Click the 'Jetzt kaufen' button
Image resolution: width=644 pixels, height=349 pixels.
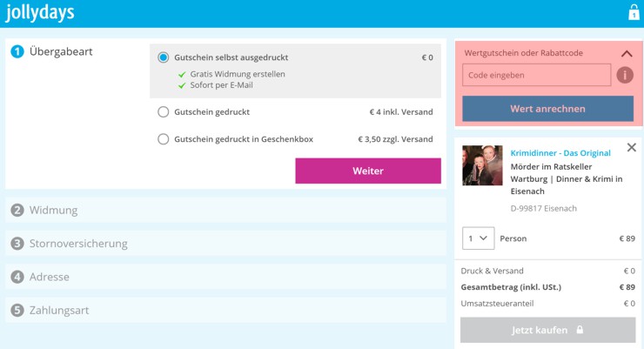(548, 330)
